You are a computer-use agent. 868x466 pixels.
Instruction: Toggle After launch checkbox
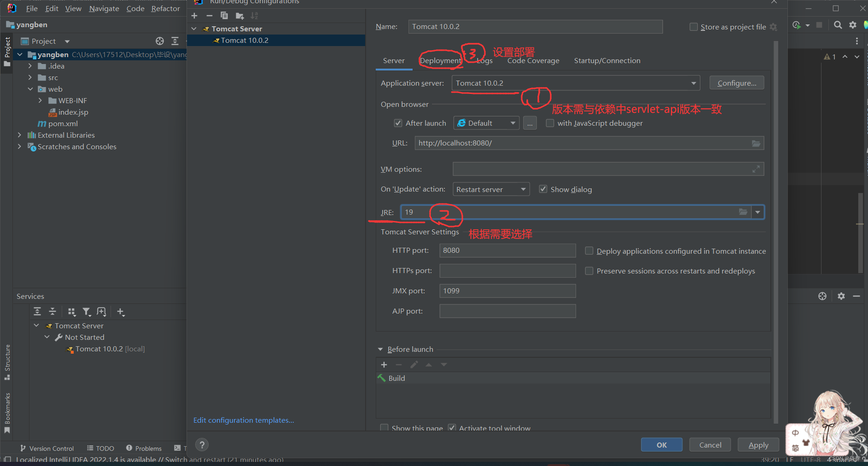point(398,123)
